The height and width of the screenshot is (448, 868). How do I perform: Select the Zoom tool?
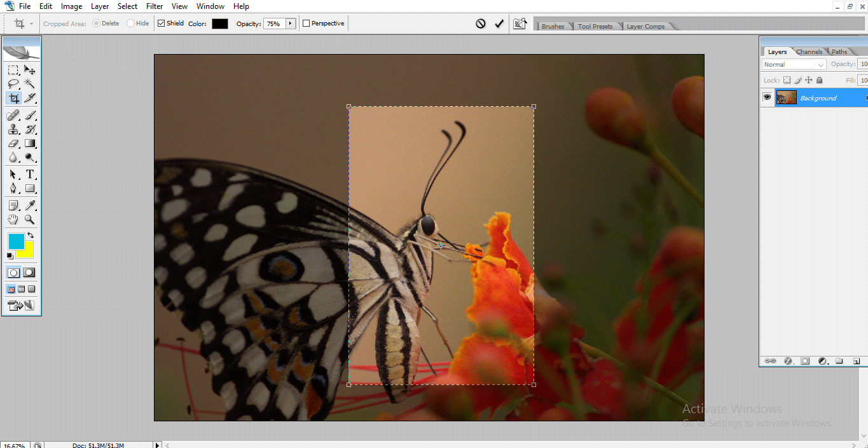tap(30, 219)
